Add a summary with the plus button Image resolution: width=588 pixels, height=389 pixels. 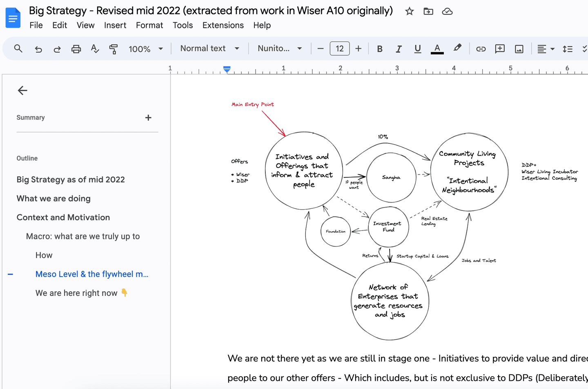pos(148,117)
